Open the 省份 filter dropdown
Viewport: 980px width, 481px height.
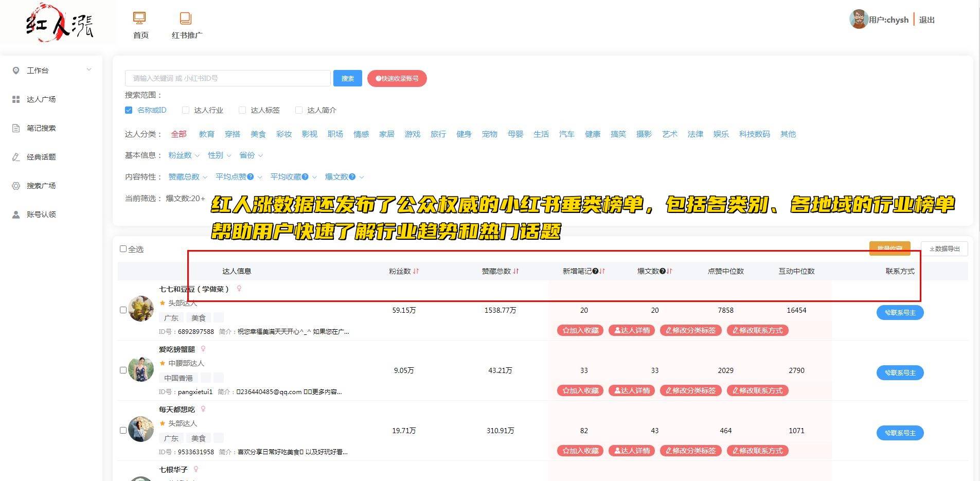click(251, 155)
